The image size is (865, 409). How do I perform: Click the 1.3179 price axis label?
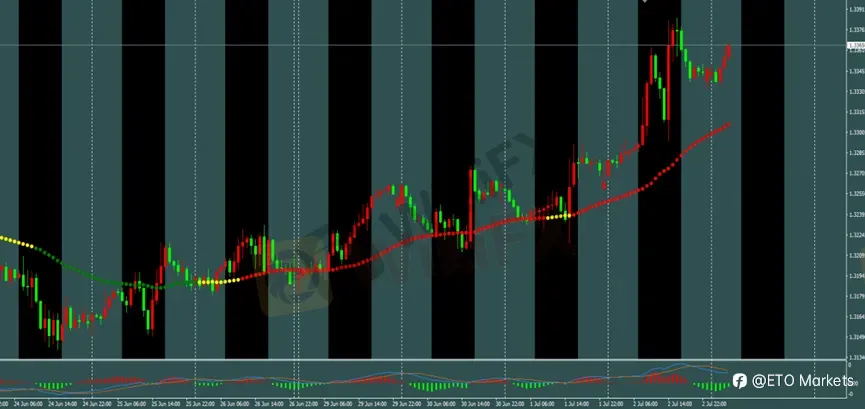[x=857, y=296]
